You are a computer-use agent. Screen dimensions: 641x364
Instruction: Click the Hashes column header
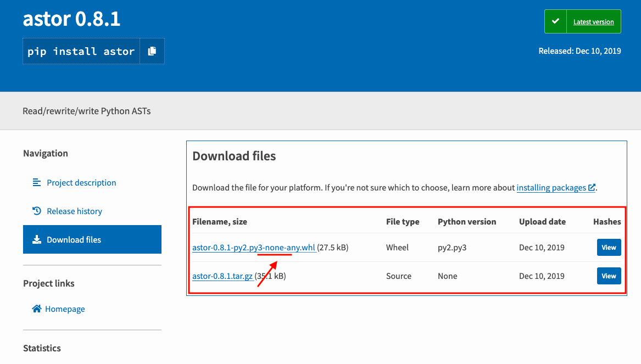pos(607,222)
